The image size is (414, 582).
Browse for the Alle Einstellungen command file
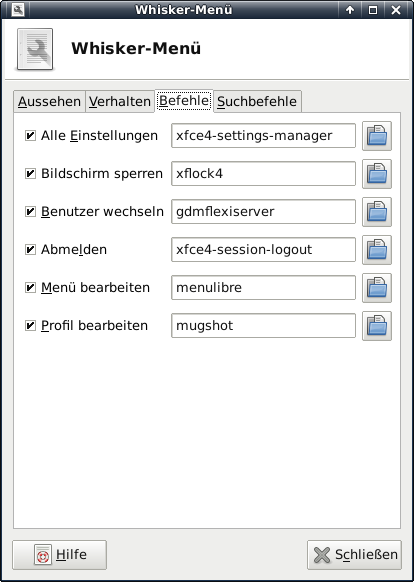[x=376, y=136]
